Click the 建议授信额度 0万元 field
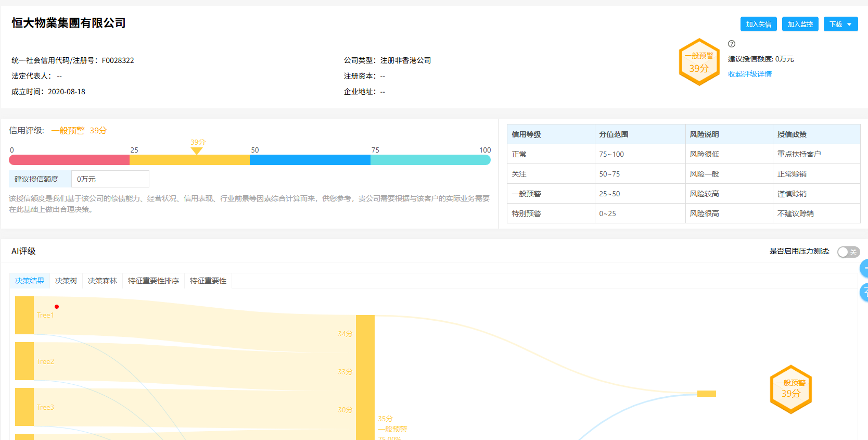The width and height of the screenshot is (868, 440). [x=110, y=179]
